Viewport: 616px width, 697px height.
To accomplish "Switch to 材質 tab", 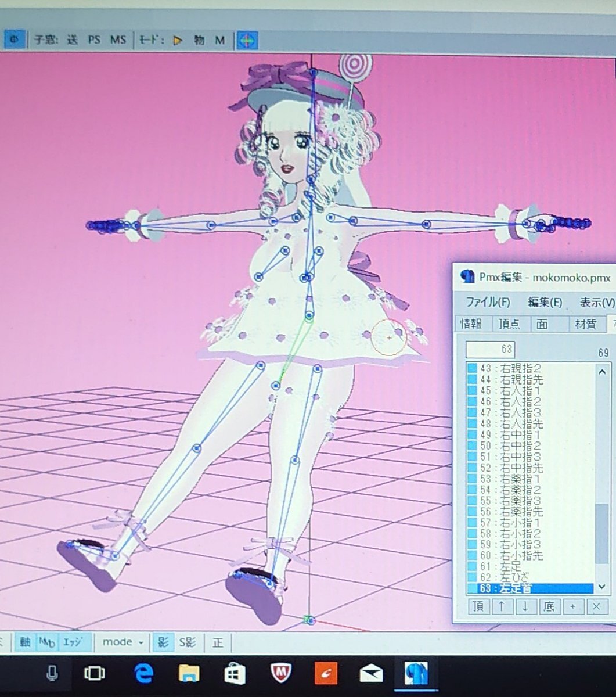I will click(585, 324).
